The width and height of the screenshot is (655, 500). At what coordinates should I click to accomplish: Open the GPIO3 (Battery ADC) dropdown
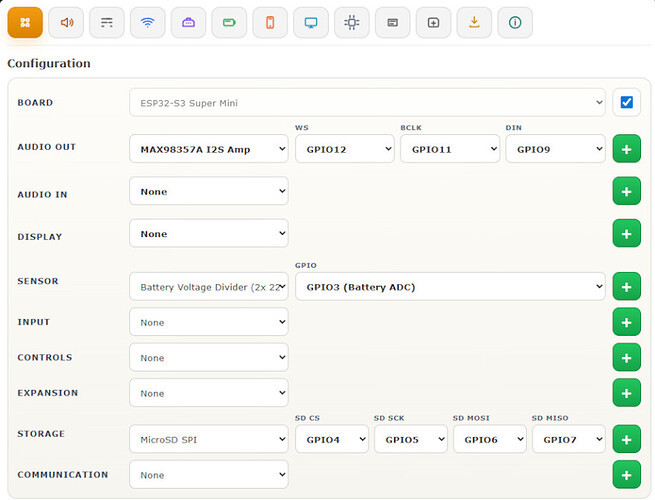click(x=450, y=287)
